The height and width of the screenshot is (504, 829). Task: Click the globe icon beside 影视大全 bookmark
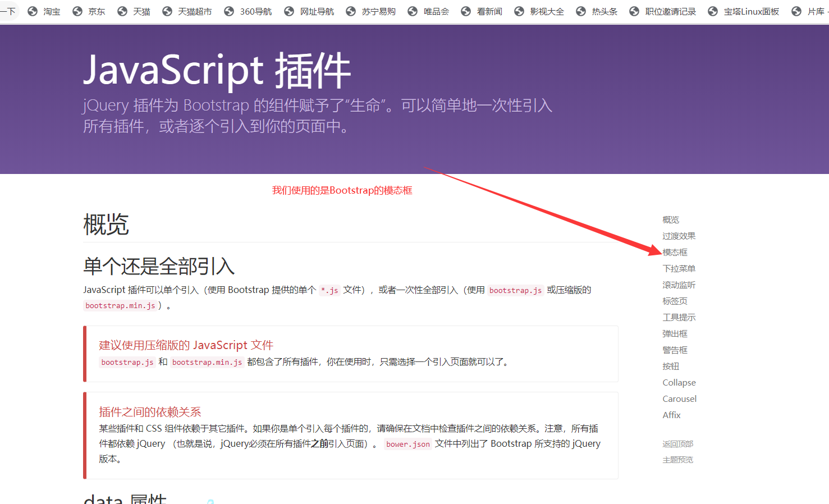(x=519, y=11)
